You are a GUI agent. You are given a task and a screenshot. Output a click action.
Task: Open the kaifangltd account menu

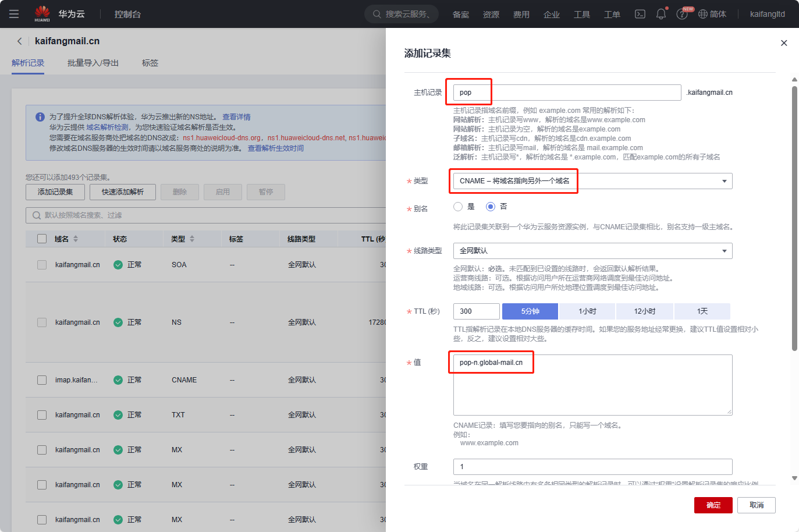tap(767, 14)
